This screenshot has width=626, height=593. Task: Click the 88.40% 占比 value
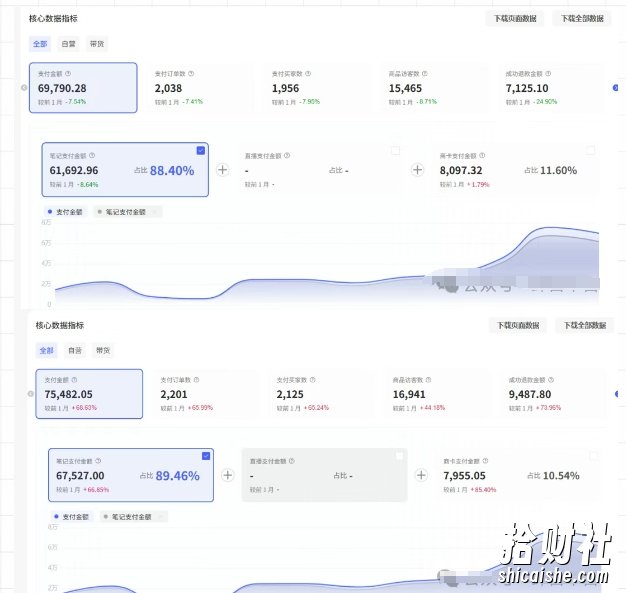[x=172, y=171]
